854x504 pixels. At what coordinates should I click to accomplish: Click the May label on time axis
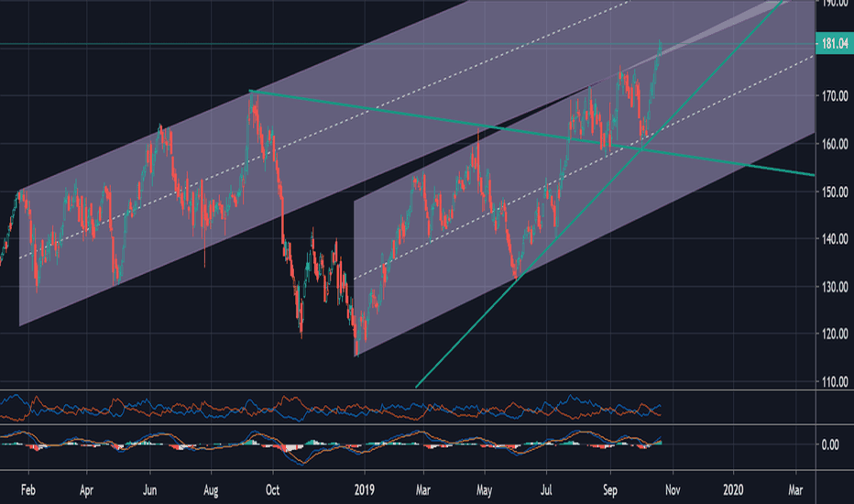(x=484, y=490)
